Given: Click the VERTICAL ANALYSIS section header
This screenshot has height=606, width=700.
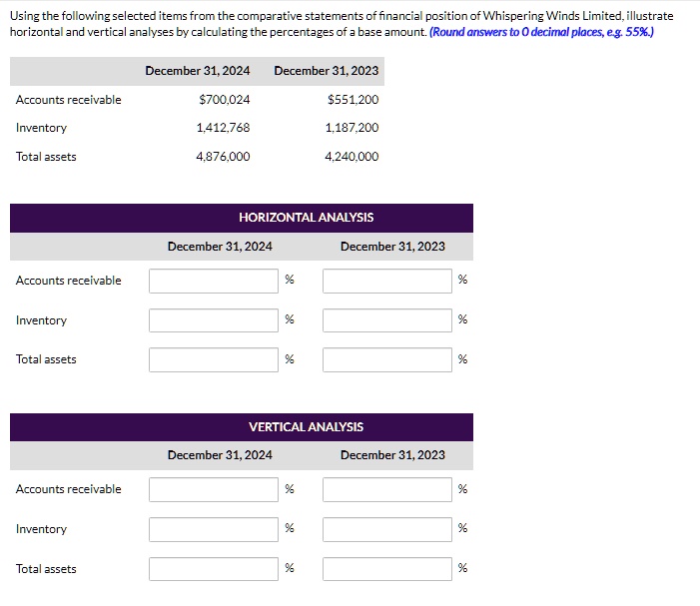Looking at the screenshot, I should tap(306, 427).
